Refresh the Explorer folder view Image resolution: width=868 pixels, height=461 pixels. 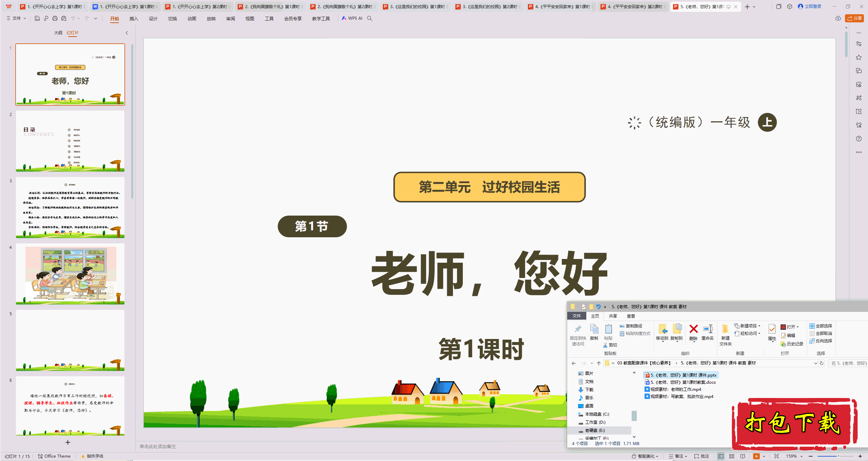[x=822, y=363]
